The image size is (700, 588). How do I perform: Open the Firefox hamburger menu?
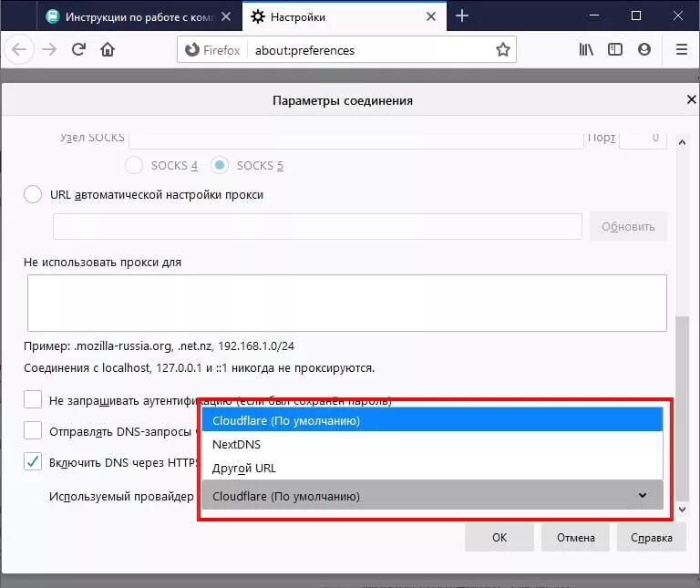(681, 49)
